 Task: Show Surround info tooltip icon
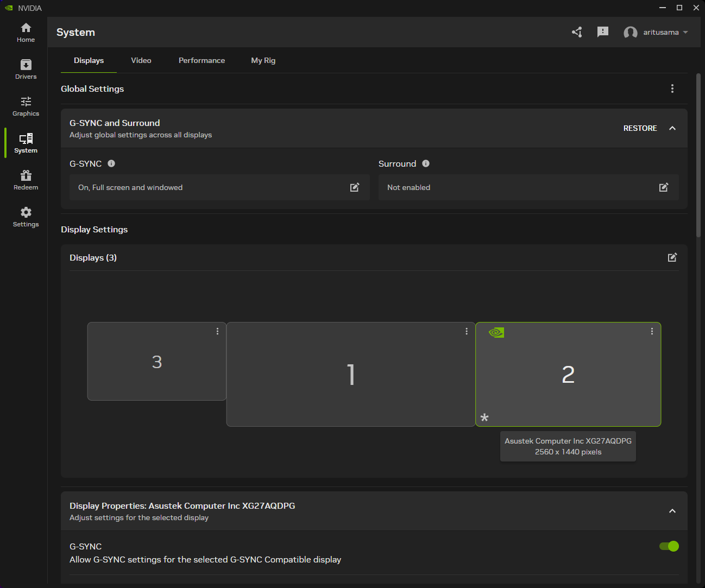tap(426, 163)
